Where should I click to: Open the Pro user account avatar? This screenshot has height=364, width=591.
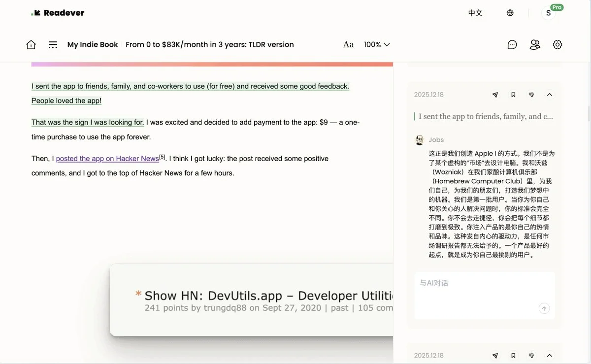click(549, 13)
